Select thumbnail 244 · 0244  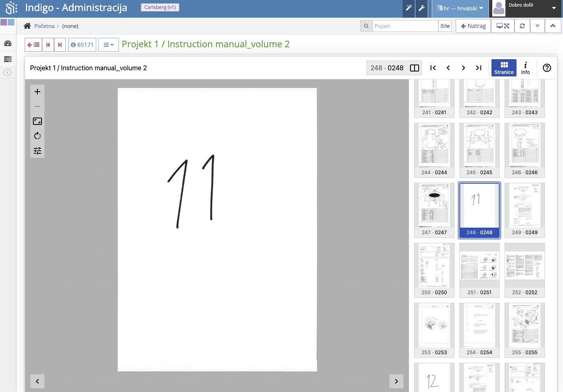pos(434,150)
